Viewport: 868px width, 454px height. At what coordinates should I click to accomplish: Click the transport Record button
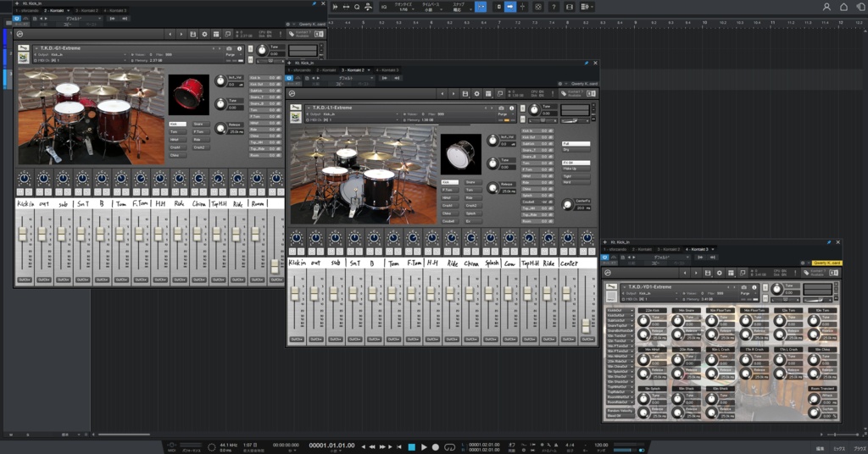click(436, 447)
